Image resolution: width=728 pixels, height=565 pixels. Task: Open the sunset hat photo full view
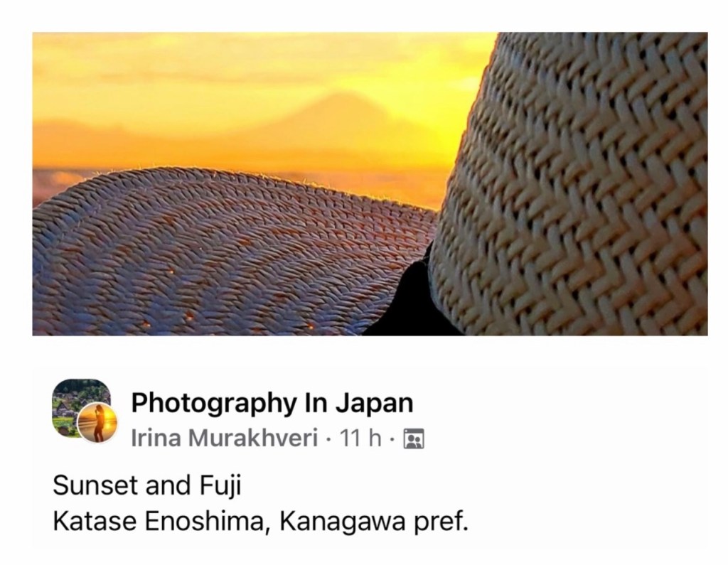370,184
